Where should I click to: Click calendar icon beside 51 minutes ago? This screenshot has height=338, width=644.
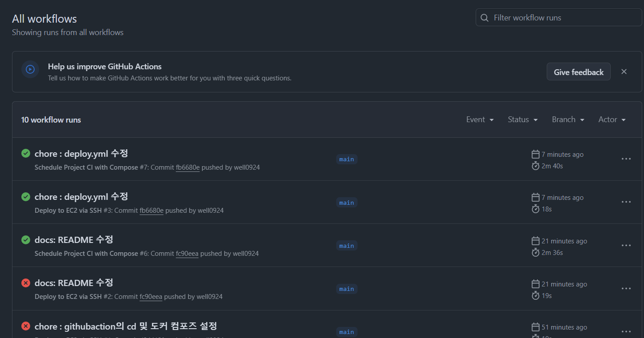click(536, 327)
